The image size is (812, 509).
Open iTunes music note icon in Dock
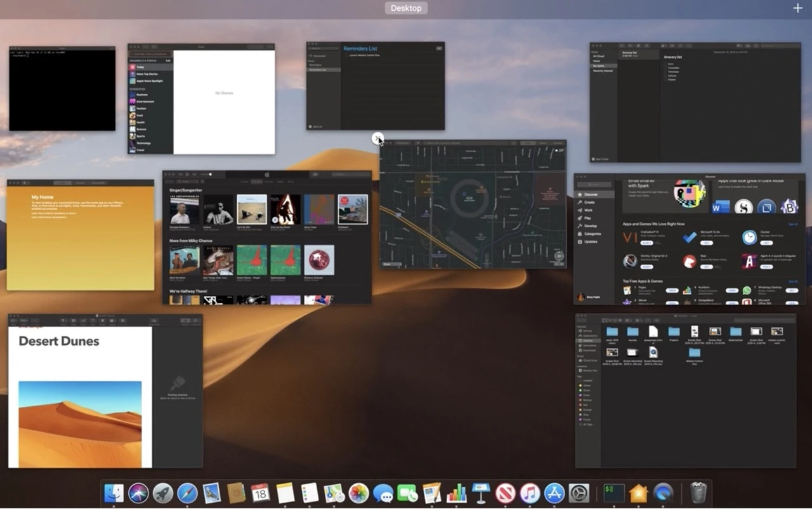tap(530, 493)
